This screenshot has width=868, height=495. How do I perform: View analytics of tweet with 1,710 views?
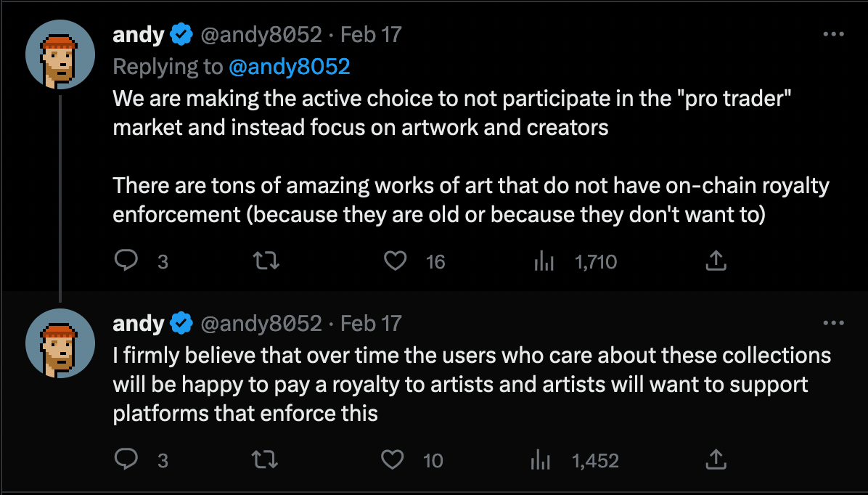pos(544,261)
